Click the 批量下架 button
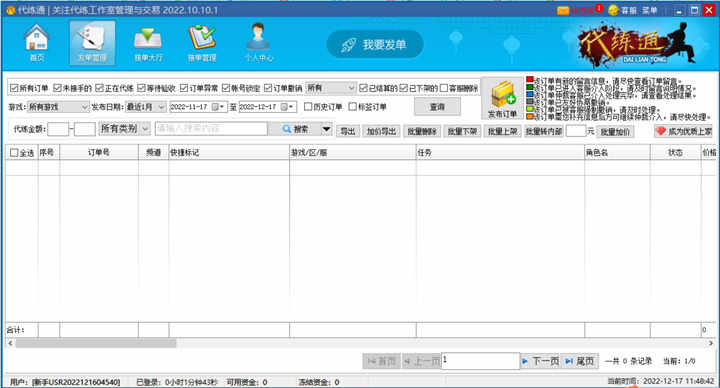 (x=462, y=131)
